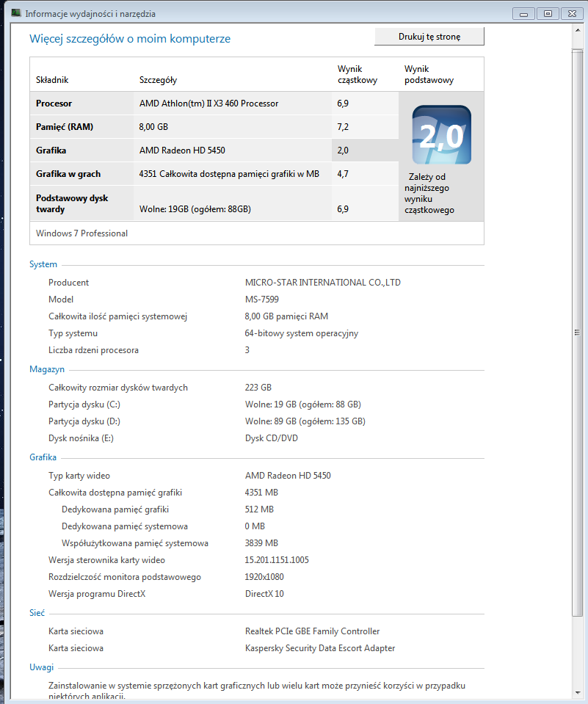Click the 'Sieć' section header
The height and width of the screenshot is (704, 588).
(x=37, y=613)
